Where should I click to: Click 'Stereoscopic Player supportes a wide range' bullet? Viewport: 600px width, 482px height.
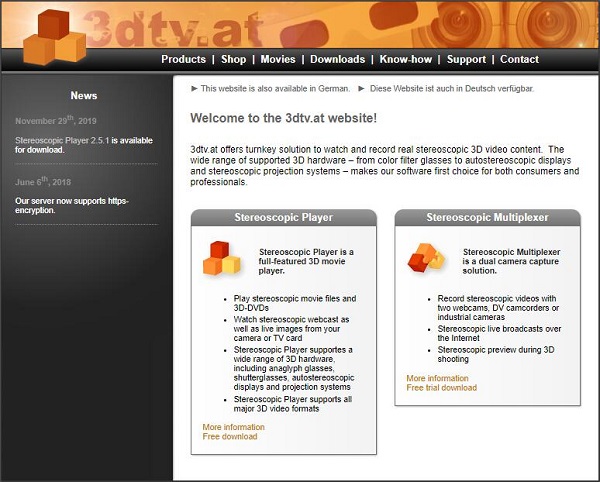point(294,368)
